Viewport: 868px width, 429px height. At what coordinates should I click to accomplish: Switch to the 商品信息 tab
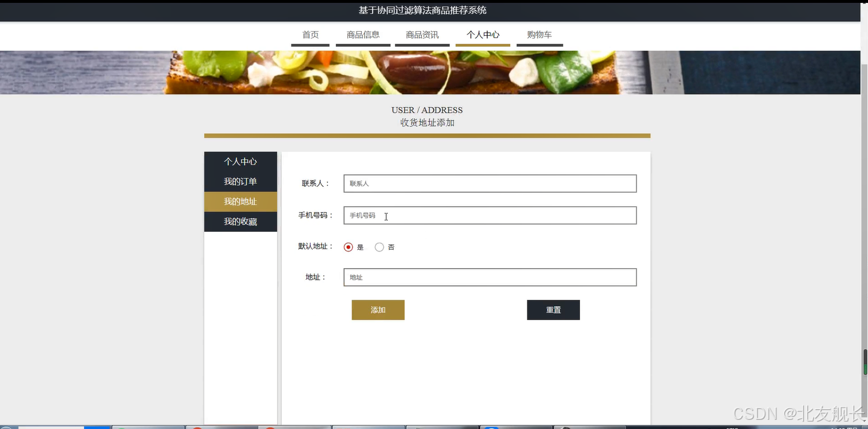click(362, 35)
